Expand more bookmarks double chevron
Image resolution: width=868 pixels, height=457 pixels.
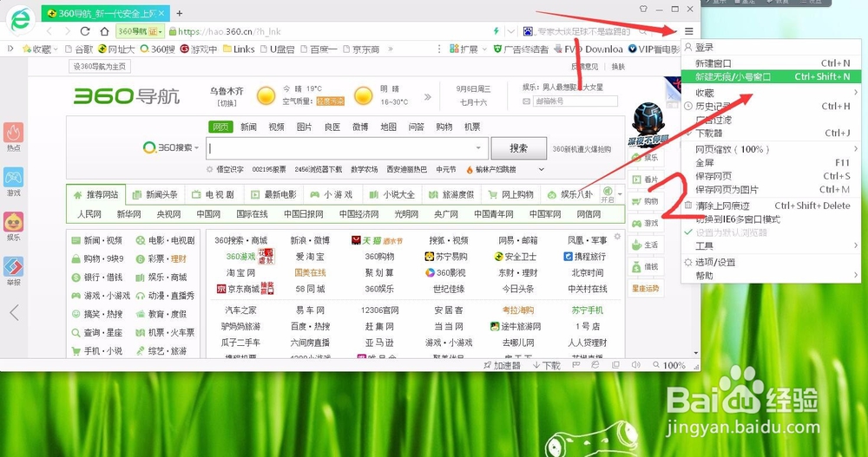tap(391, 49)
